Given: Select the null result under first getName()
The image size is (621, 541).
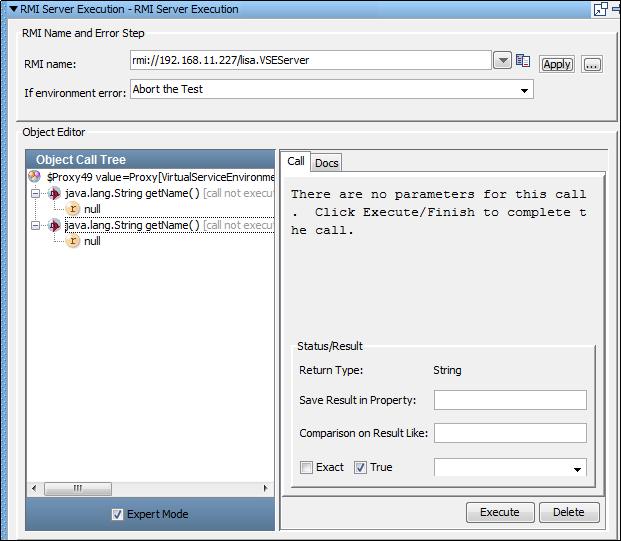Looking at the screenshot, I should point(92,209).
